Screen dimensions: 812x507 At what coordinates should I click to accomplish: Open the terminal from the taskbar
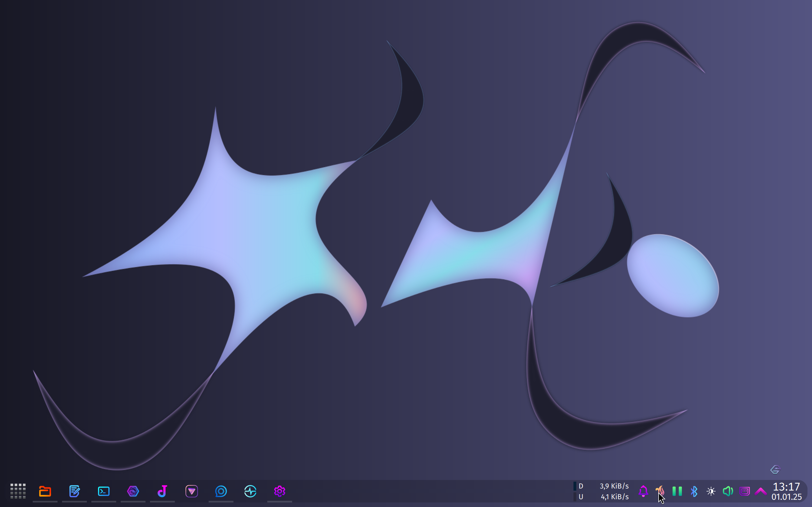(104, 491)
